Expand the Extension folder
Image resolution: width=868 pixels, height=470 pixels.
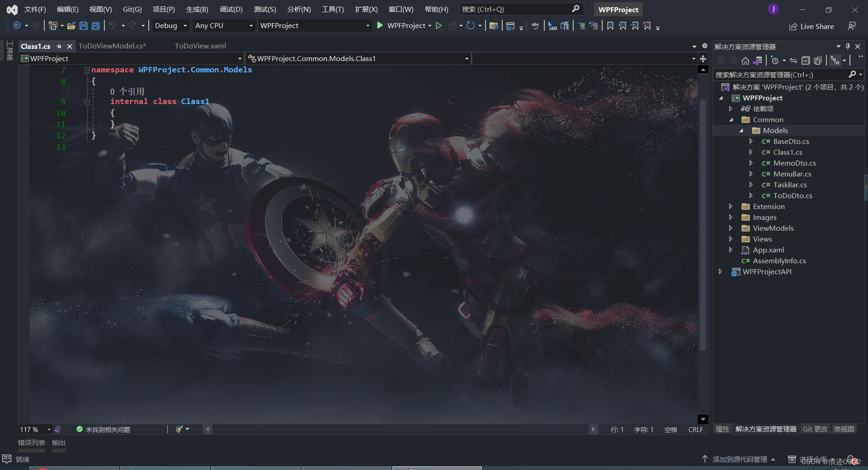click(731, 206)
